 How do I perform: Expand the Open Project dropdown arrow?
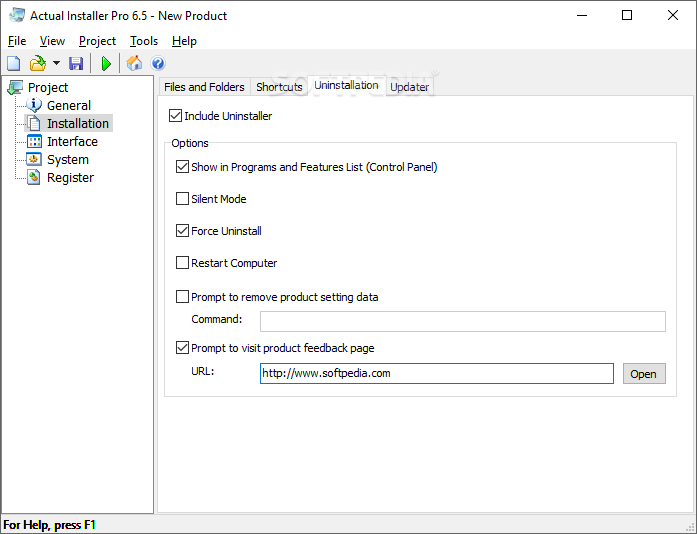point(56,64)
